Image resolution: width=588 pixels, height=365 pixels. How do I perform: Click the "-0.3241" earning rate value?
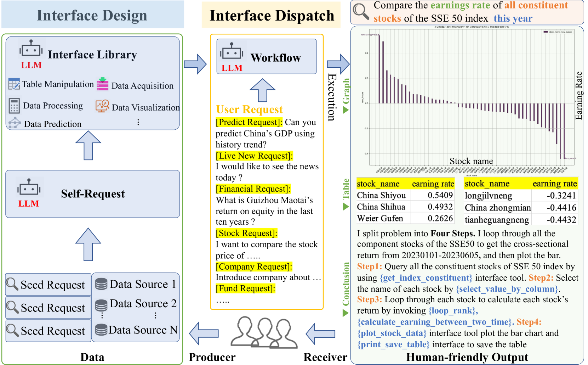click(x=561, y=196)
